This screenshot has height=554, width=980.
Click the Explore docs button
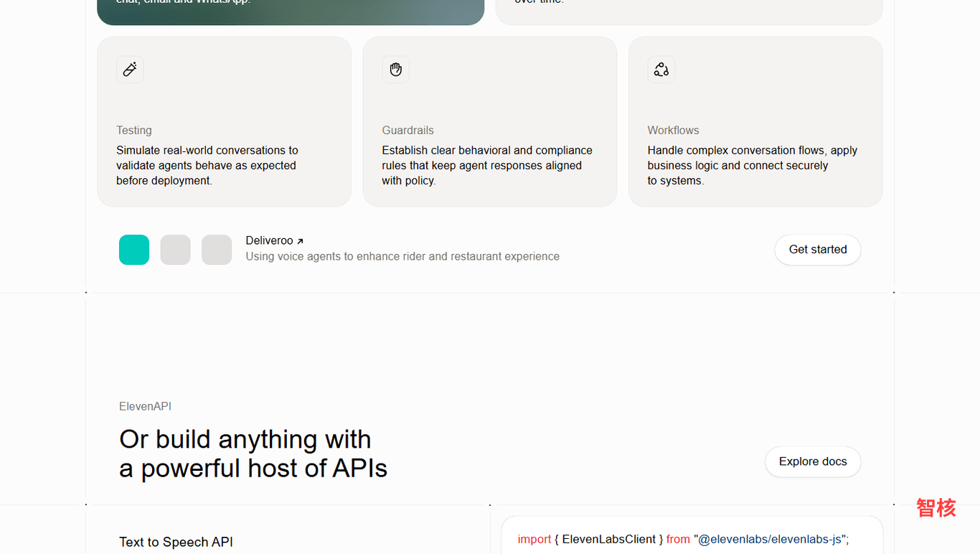(813, 461)
